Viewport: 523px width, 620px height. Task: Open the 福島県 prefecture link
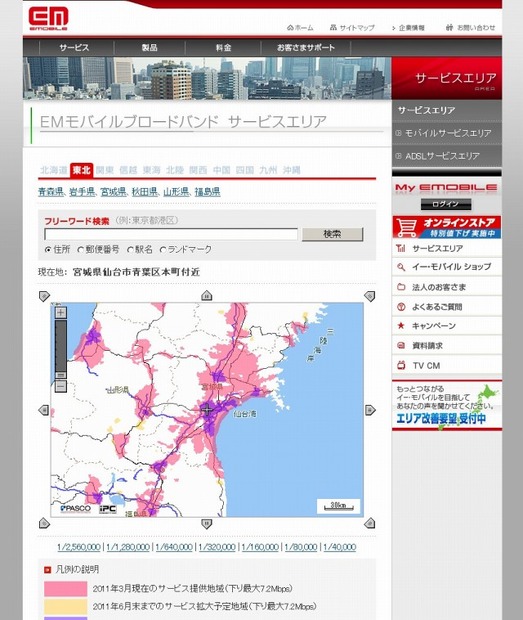[208, 192]
